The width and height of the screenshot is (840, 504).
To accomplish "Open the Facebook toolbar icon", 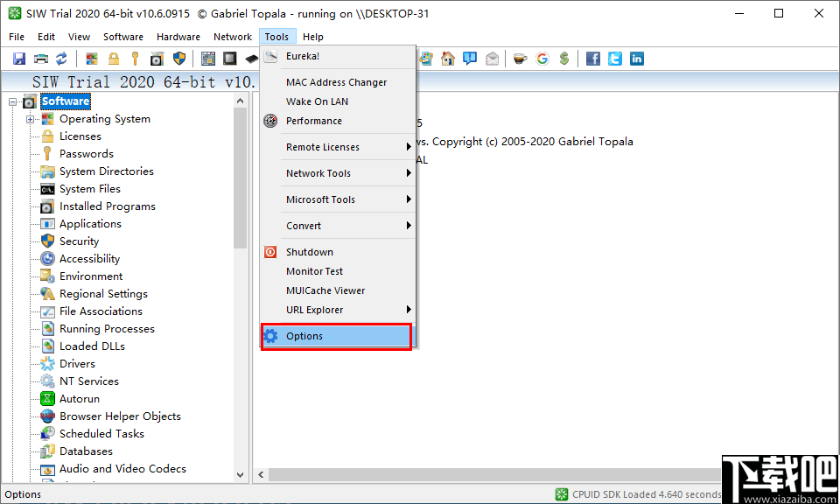I will (x=593, y=59).
